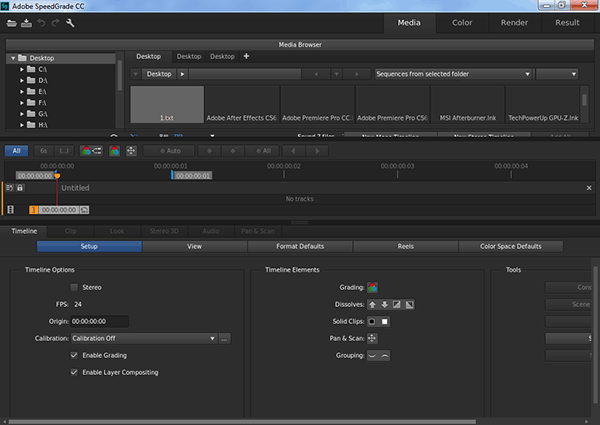600x425 pixels.
Task: Click the Origin timecode input field
Action: click(x=99, y=321)
